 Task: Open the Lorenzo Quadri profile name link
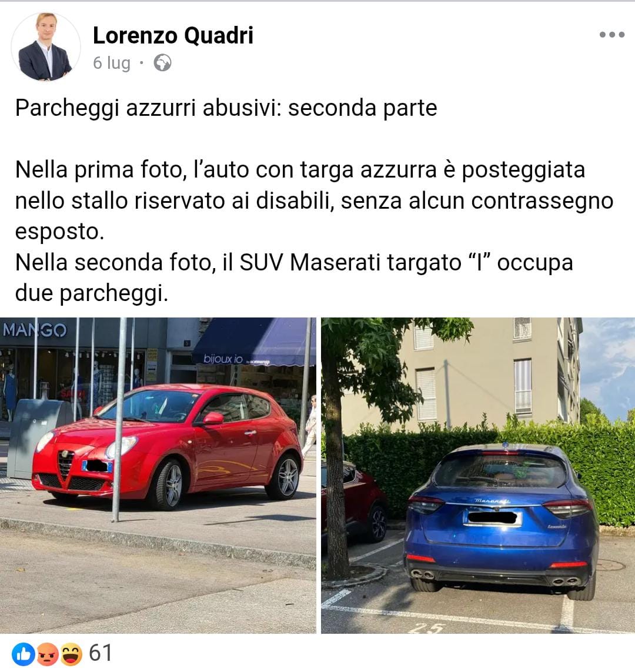(x=173, y=35)
